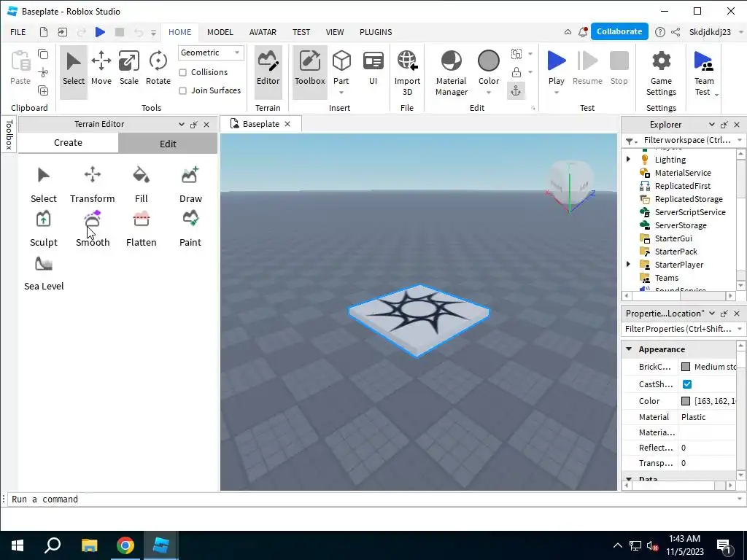Viewport: 747px width, 560px height.
Task: Open Color picker dropdown arrow
Action: (x=488, y=93)
